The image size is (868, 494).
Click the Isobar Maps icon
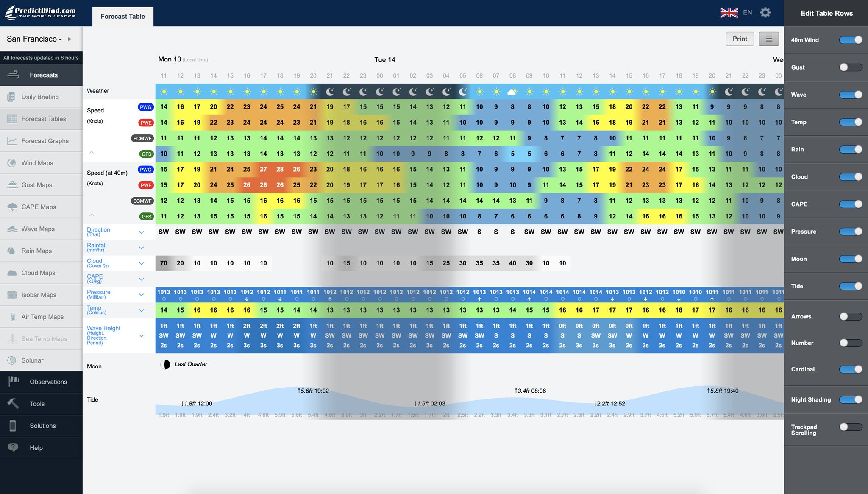[12, 295]
